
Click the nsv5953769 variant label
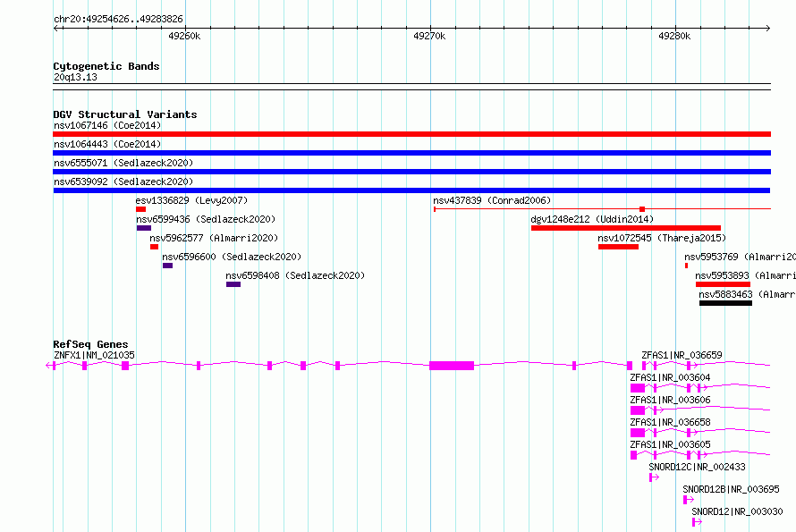740,257
